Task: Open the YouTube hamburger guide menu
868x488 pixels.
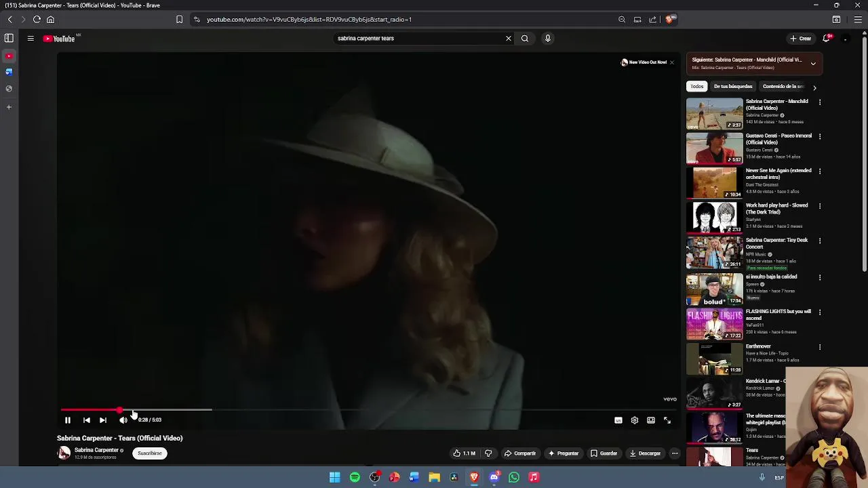Action: tap(31, 39)
